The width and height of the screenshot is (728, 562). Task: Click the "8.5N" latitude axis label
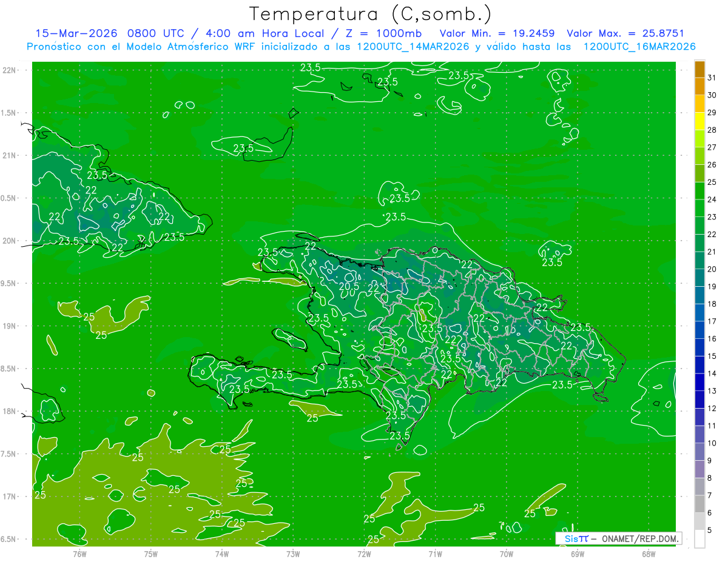pos(10,369)
